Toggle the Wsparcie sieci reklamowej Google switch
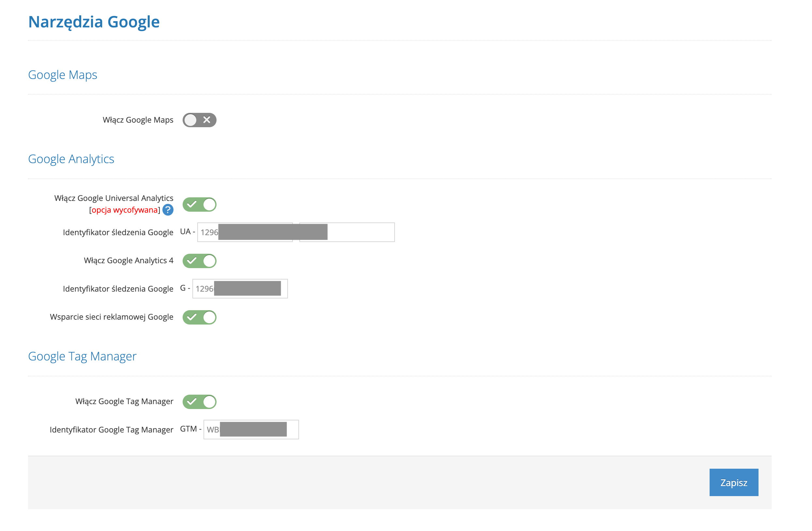This screenshot has width=812, height=531. [x=199, y=317]
